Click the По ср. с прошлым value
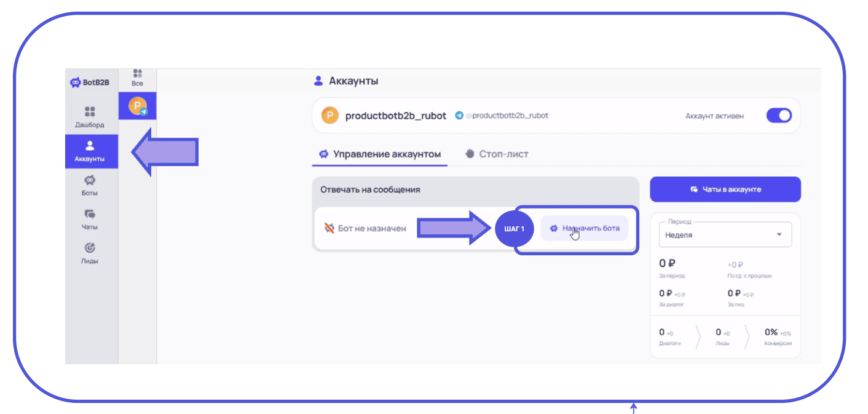 (x=735, y=265)
